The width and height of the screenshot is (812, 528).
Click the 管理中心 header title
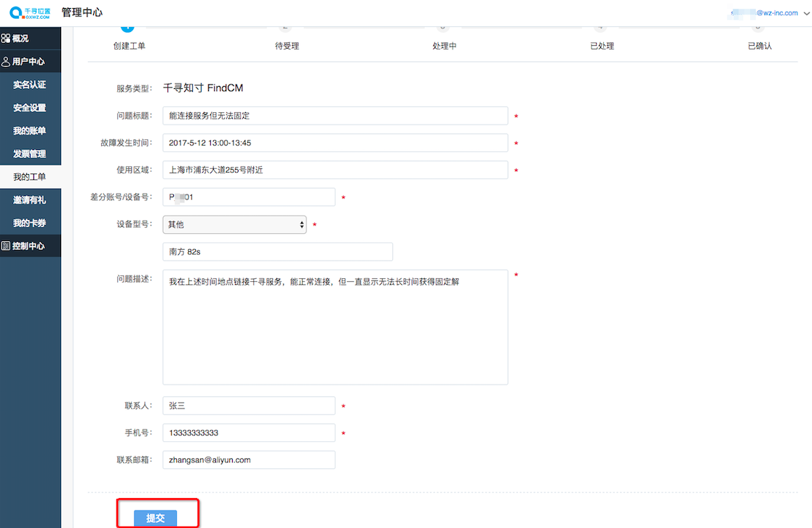coord(81,12)
